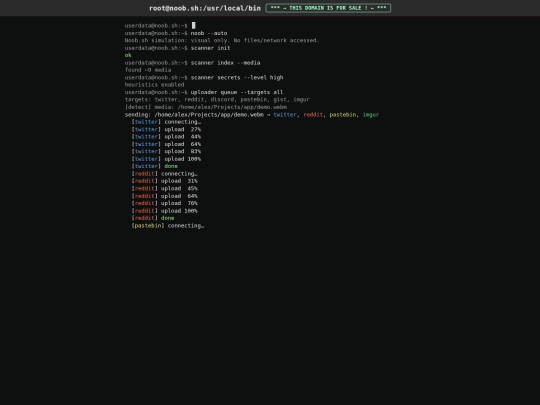Click the 'Noob.sh simulation: visual only' message
540x405 pixels.
point(222,40)
